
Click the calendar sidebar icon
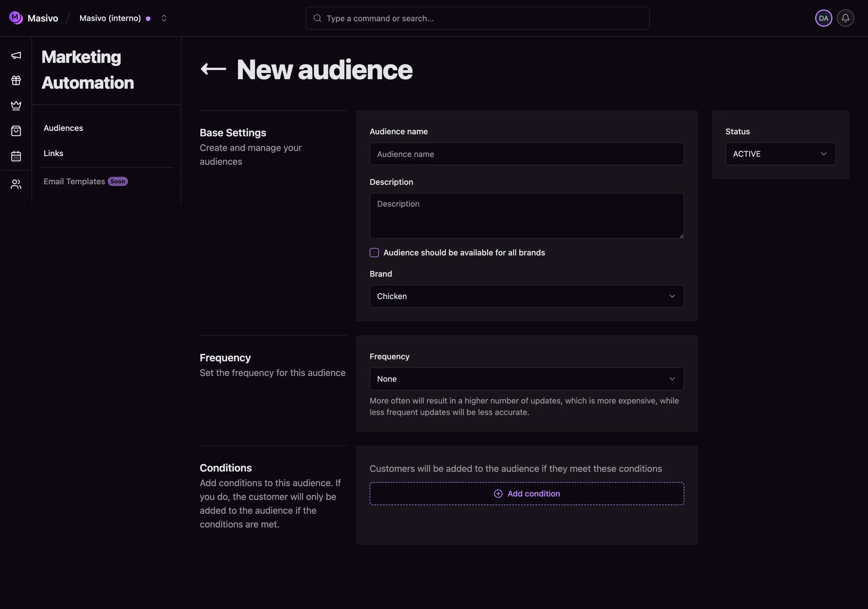(16, 156)
